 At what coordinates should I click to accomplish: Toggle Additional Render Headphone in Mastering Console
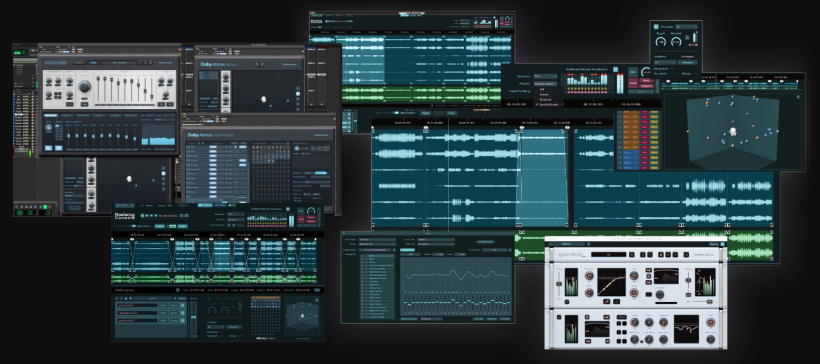pyautogui.click(x=288, y=209)
